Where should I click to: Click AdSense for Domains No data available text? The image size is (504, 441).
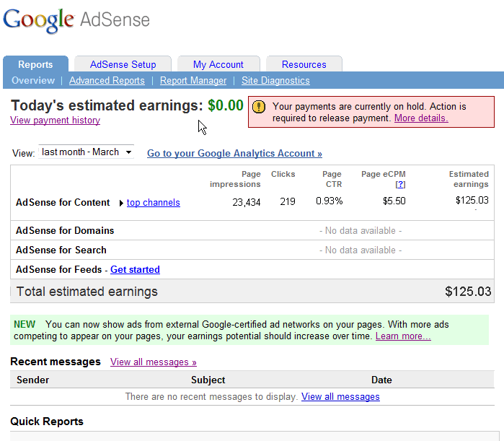(x=361, y=231)
